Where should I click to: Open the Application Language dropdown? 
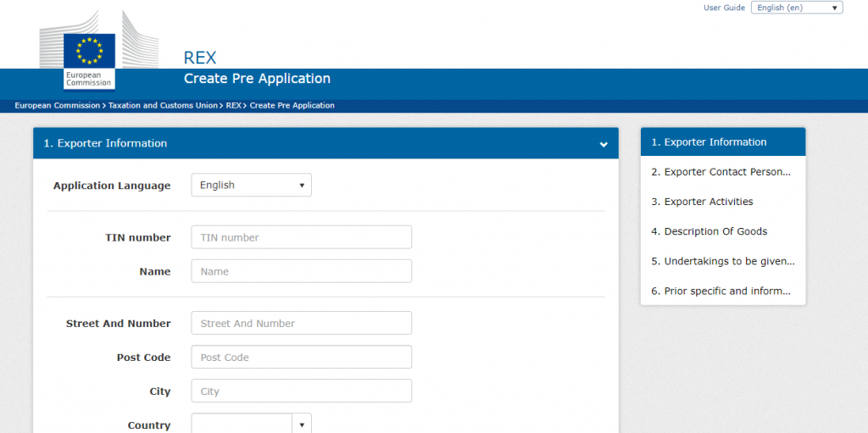click(x=251, y=185)
